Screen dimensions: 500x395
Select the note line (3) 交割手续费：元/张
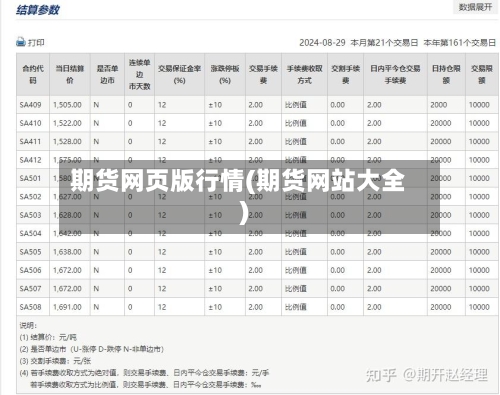55,361
